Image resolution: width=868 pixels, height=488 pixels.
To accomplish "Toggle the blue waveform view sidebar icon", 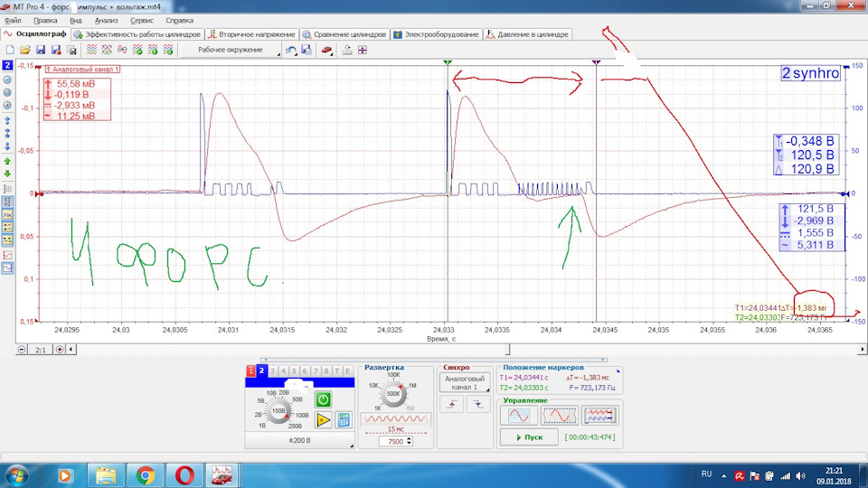I will coord(7,267).
